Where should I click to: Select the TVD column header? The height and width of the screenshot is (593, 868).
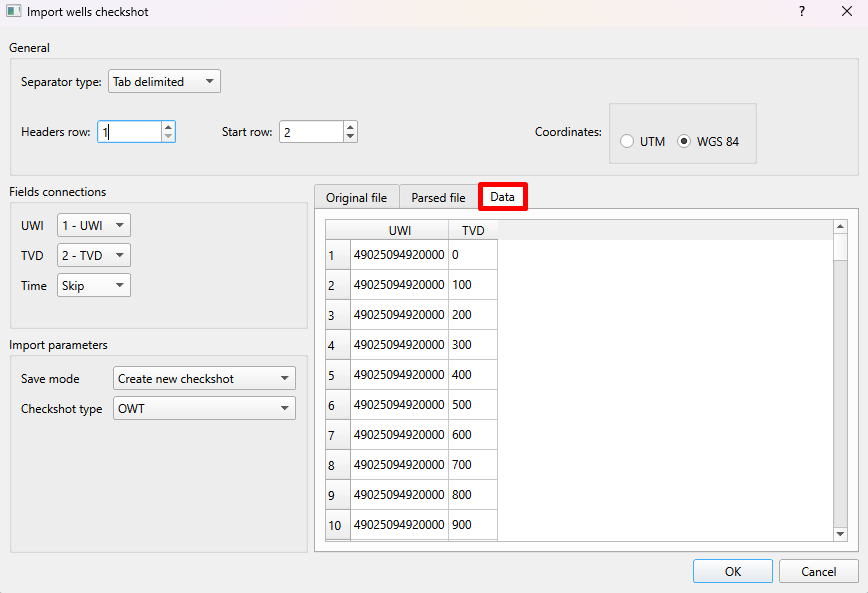pos(472,230)
